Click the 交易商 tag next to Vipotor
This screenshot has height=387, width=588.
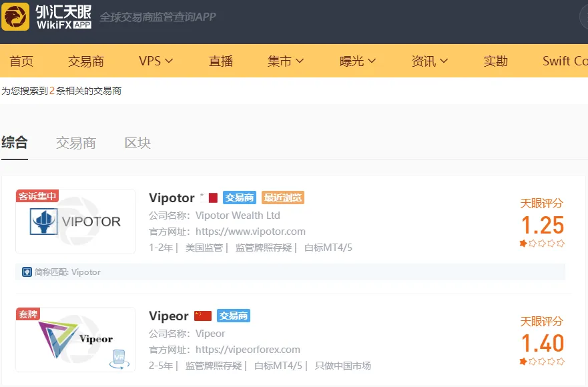[x=239, y=198]
